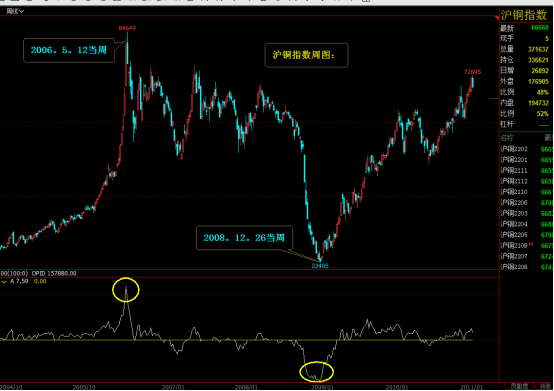
Task: Select contract 沪铜2208 in the list
Action: [514, 267]
